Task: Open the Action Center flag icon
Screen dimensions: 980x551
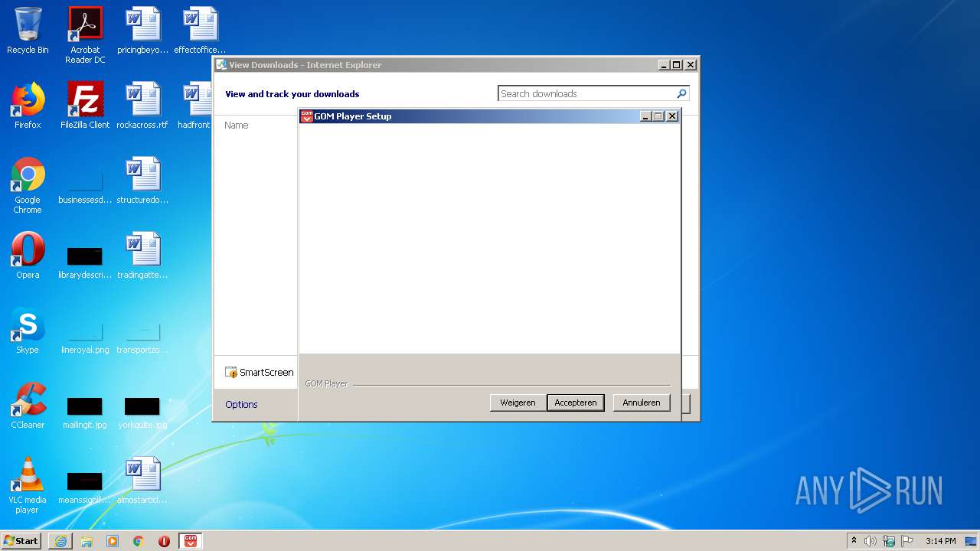Action: pyautogui.click(x=907, y=541)
